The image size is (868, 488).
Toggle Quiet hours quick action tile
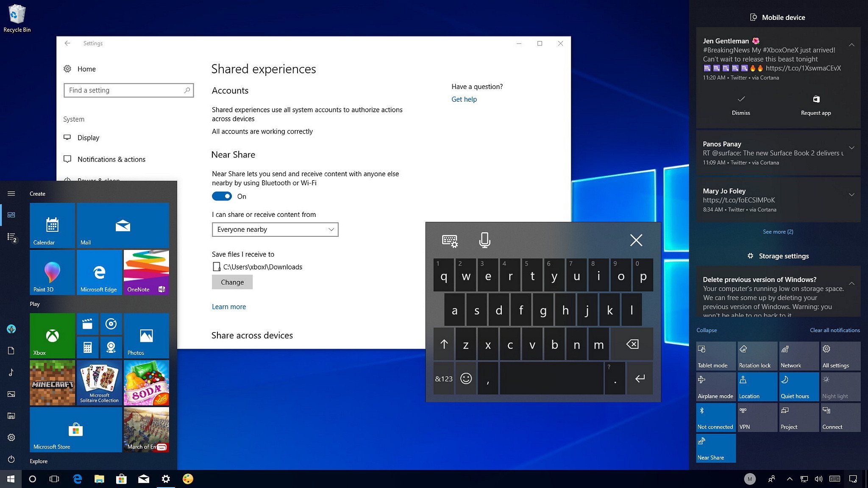tap(798, 386)
